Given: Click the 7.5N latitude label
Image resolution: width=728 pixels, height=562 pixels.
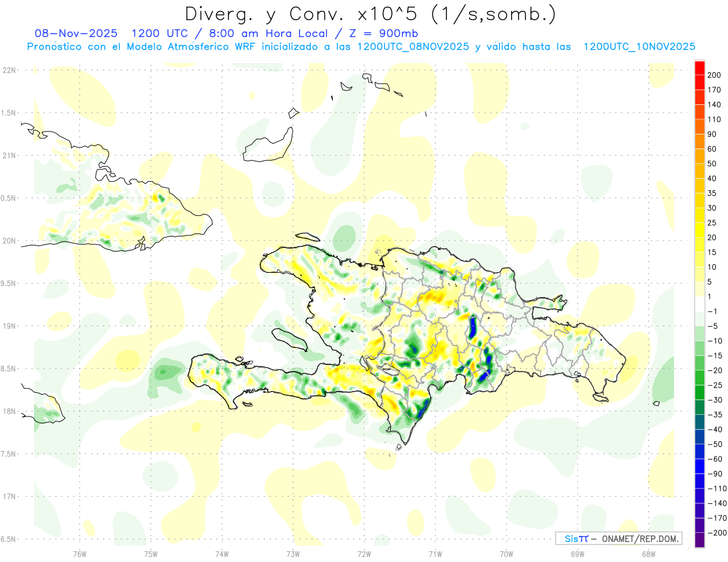Looking at the screenshot, I should tap(8, 453).
